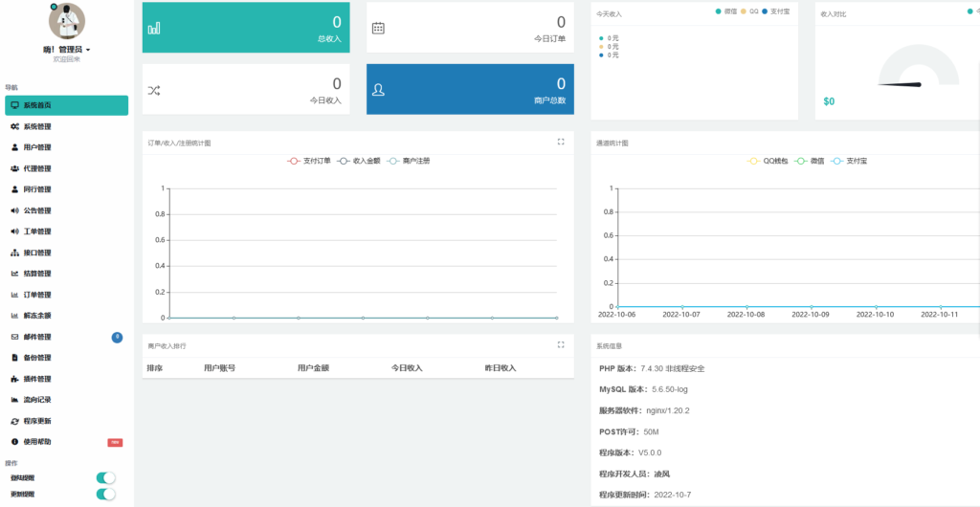Click the administrator avatar picture
Viewport: 980px width, 507px height.
point(66,21)
